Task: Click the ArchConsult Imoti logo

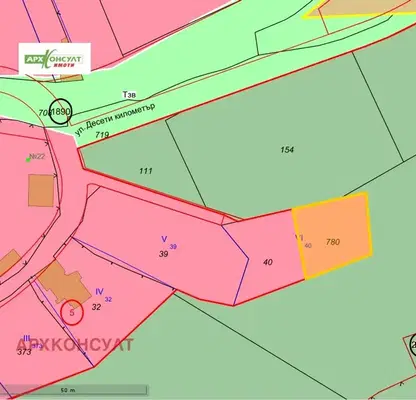Action: [x=54, y=59]
